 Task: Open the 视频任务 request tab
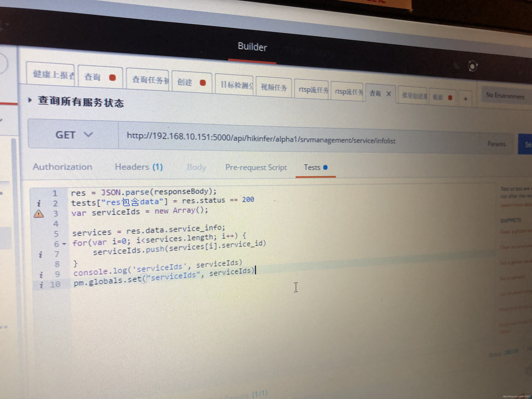274,87
